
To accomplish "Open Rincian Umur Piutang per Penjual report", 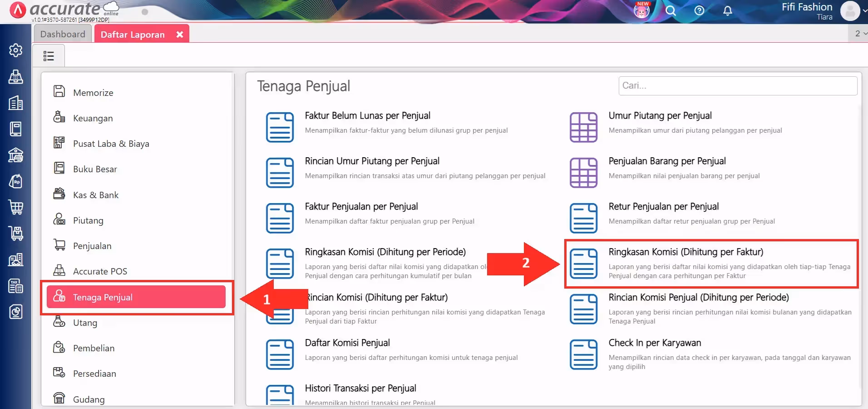I will (x=372, y=161).
